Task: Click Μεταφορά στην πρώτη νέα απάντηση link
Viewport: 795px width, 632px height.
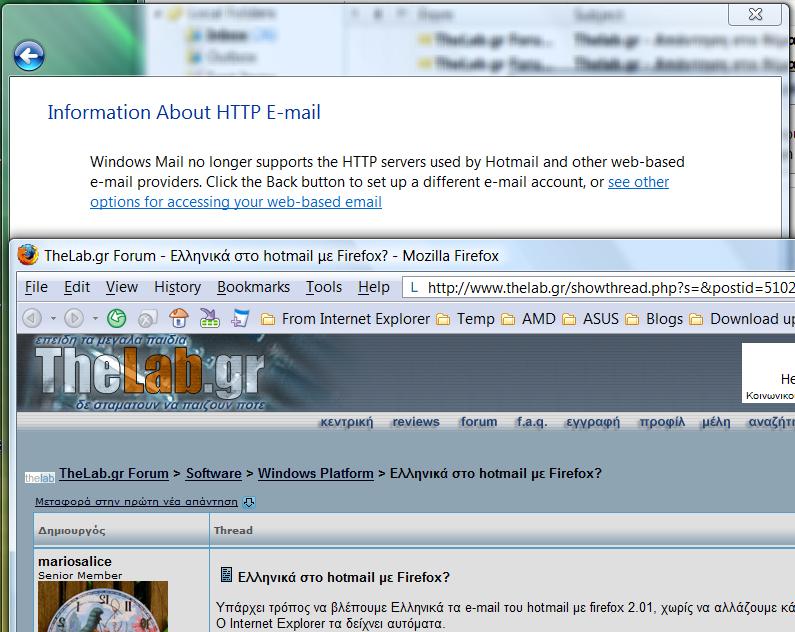Action: pos(136,502)
